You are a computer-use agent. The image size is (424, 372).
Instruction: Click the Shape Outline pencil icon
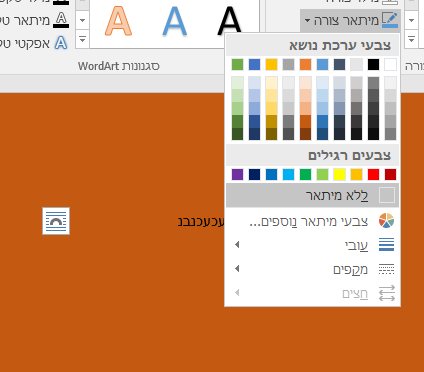pyautogui.click(x=390, y=20)
